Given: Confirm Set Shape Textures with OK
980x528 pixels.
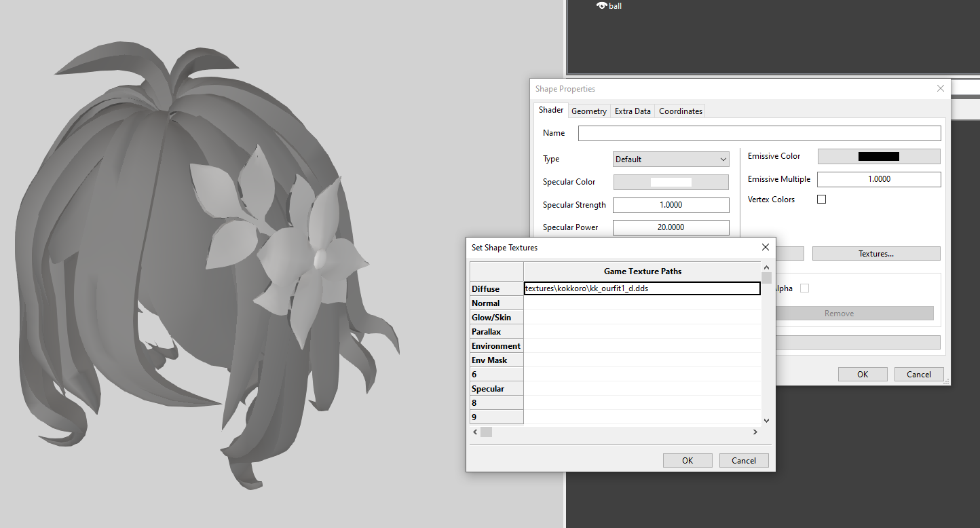Looking at the screenshot, I should [x=687, y=460].
